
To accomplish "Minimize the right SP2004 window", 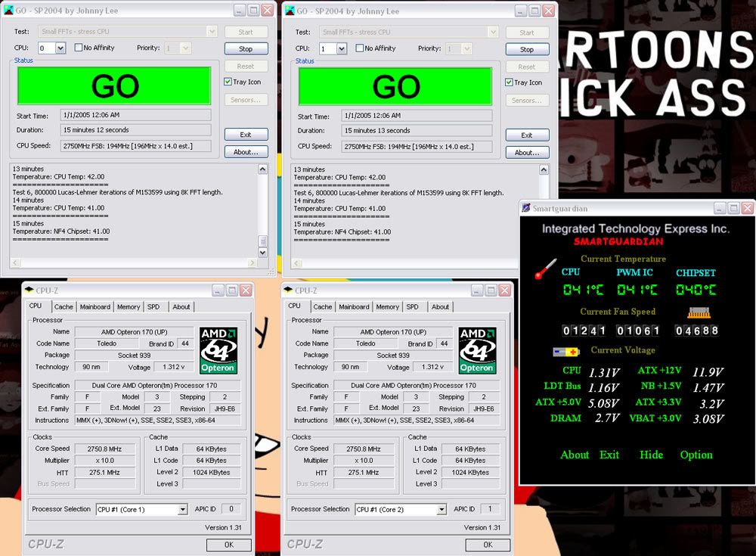I will coord(521,11).
